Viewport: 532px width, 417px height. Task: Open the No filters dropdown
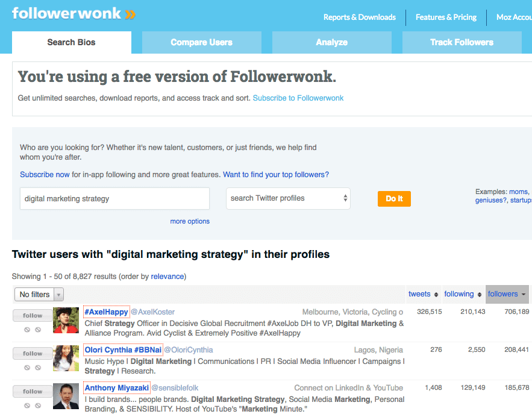click(x=39, y=295)
